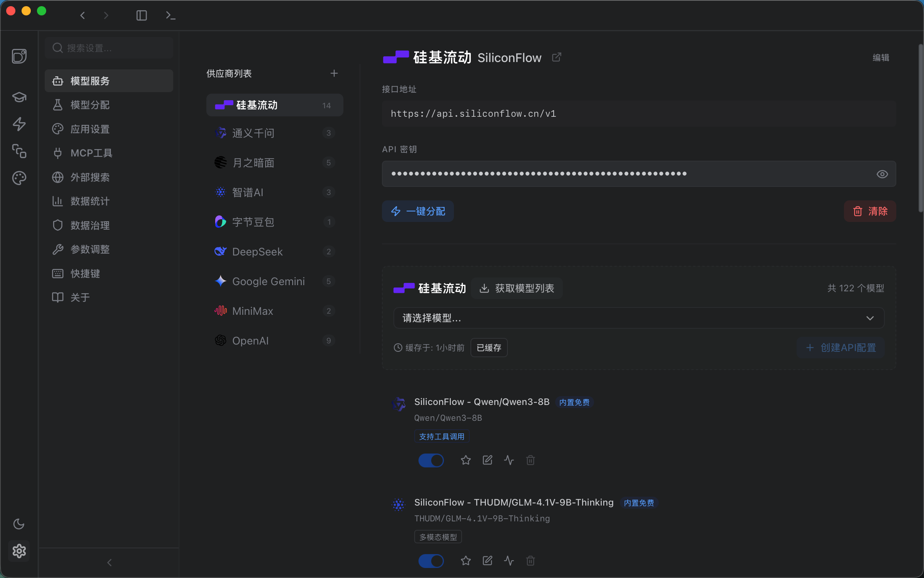The image size is (924, 578).
Task: Expand the 请选择模型 dropdown
Action: (639, 318)
